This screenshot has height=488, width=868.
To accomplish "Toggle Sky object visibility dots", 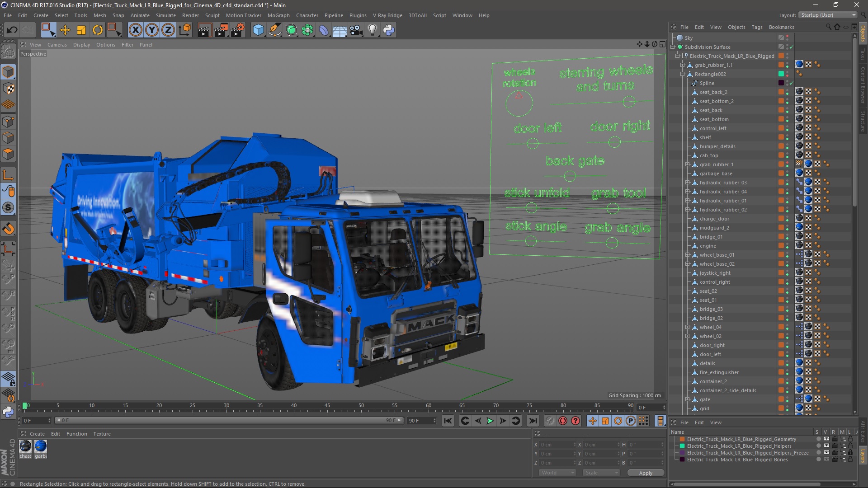I will click(x=787, y=38).
